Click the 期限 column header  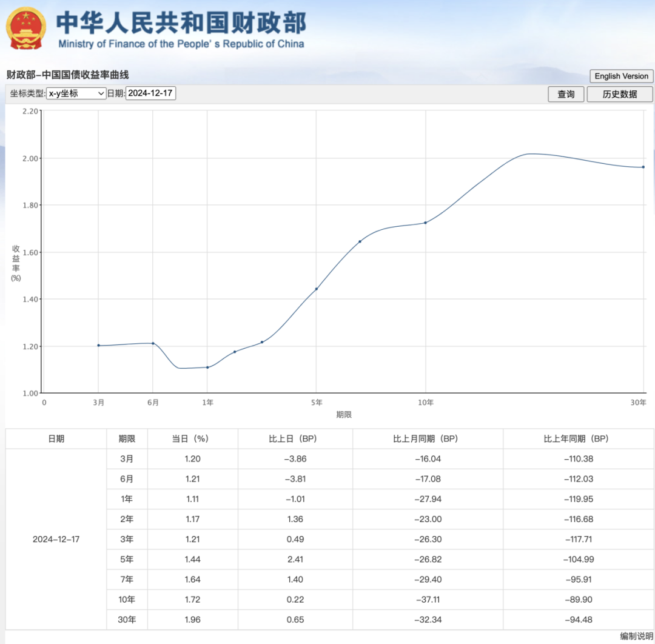pyautogui.click(x=127, y=438)
